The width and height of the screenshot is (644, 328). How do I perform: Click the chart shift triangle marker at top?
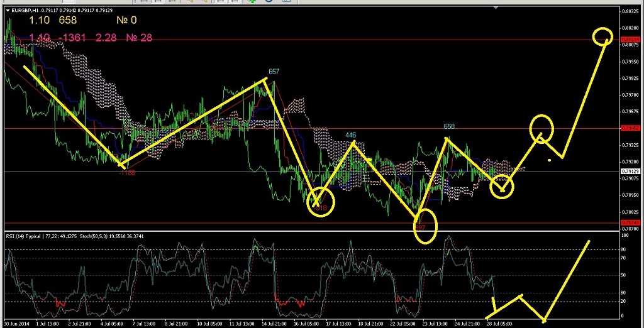(x=498, y=9)
